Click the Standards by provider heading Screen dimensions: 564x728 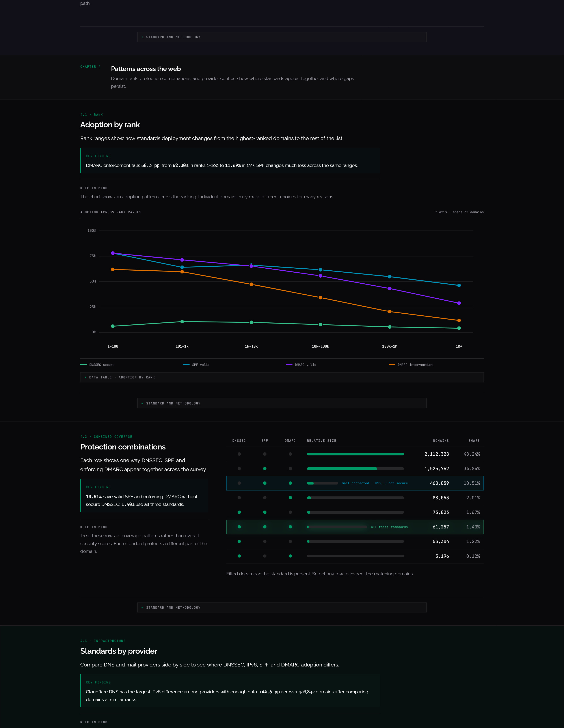tap(119, 651)
